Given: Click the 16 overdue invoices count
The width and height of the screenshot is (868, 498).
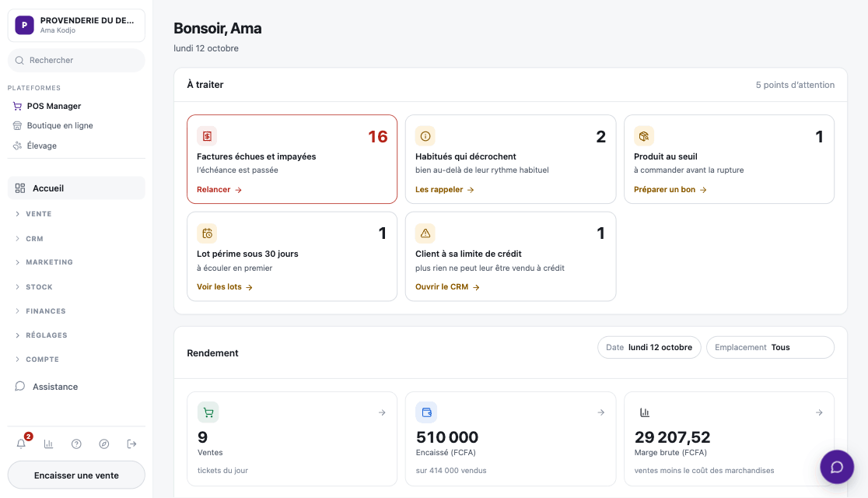Looking at the screenshot, I should [x=377, y=137].
